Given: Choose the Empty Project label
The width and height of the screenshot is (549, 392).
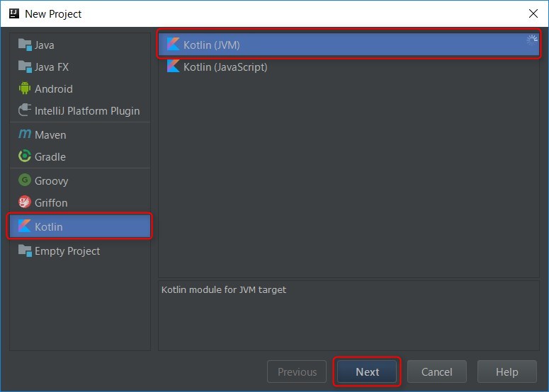Looking at the screenshot, I should (x=67, y=251).
